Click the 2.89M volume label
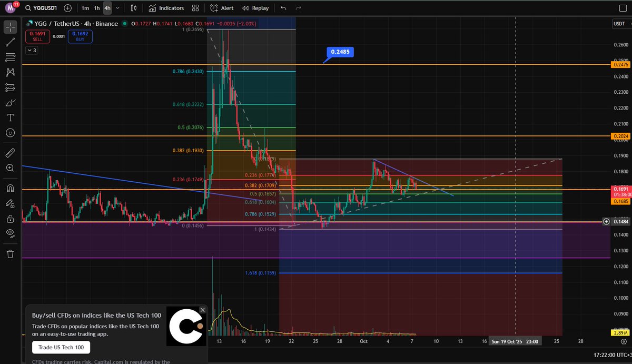Image resolution: width=632 pixels, height=364 pixels. [620, 333]
